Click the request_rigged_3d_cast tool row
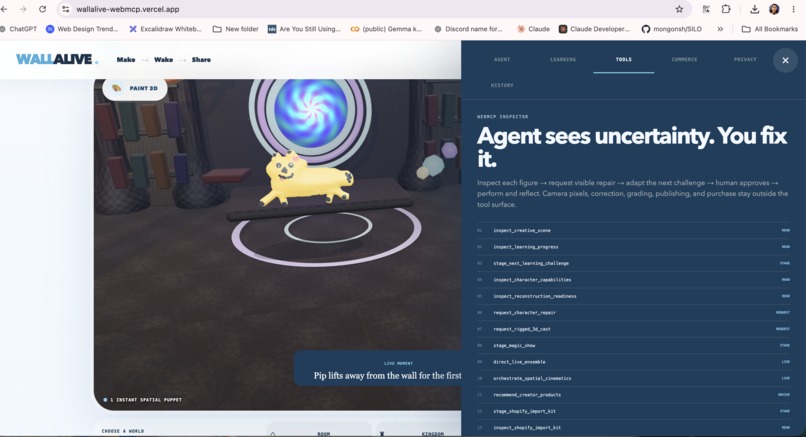 (x=633, y=329)
